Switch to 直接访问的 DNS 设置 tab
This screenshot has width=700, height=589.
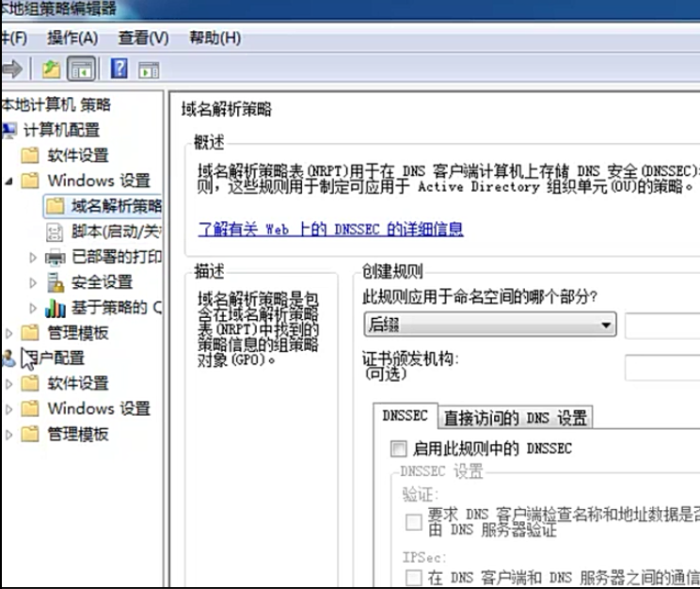516,418
